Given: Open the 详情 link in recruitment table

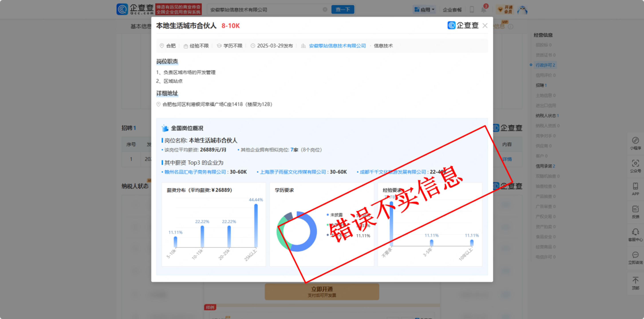Looking at the screenshot, I should click(x=507, y=159).
